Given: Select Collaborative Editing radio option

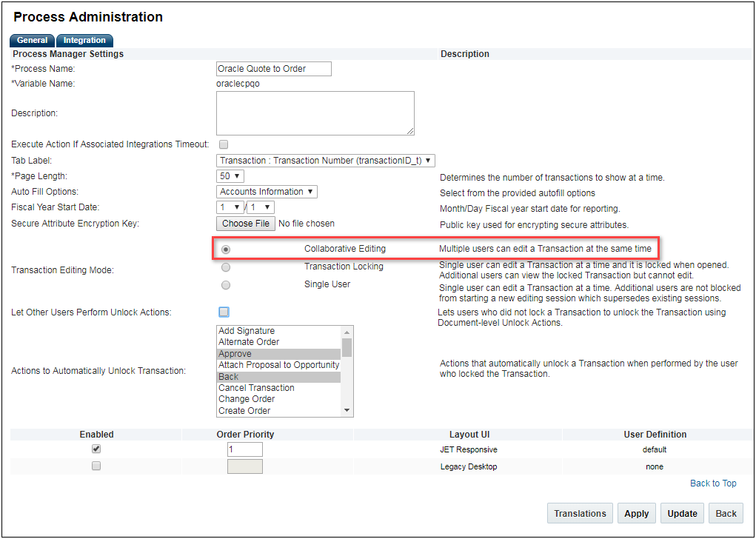Looking at the screenshot, I should [226, 250].
